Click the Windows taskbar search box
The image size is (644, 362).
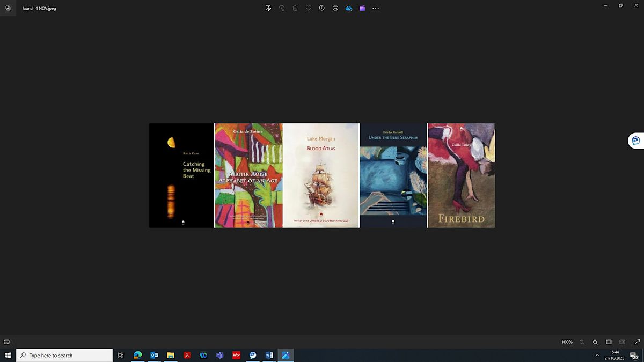point(64,355)
